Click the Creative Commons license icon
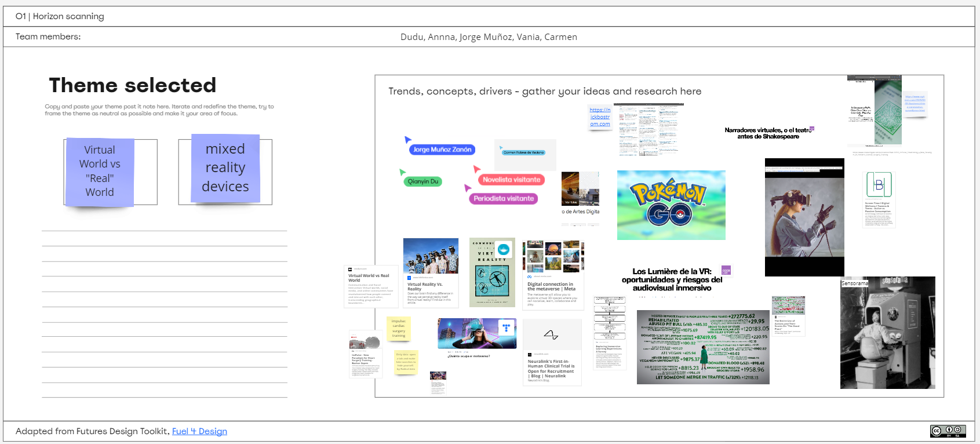 [948, 431]
